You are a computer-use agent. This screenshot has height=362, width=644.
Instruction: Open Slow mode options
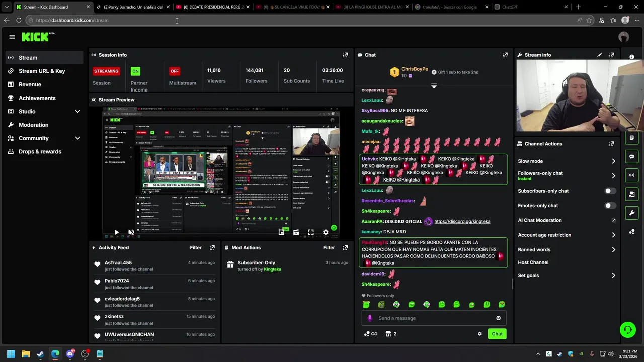tap(567, 161)
